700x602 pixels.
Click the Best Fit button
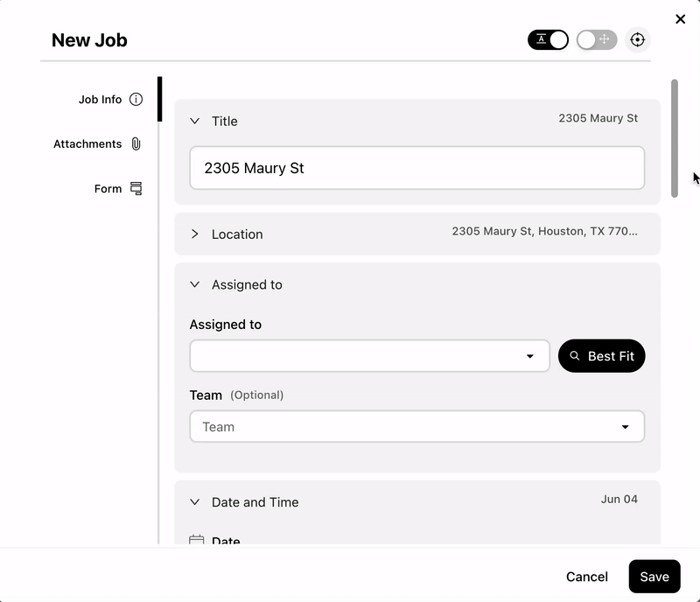click(x=601, y=356)
